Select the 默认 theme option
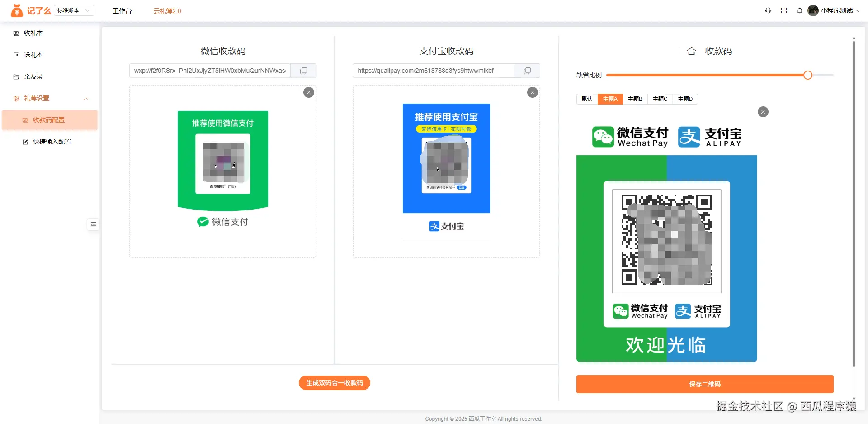This screenshot has width=868, height=424. [587, 99]
